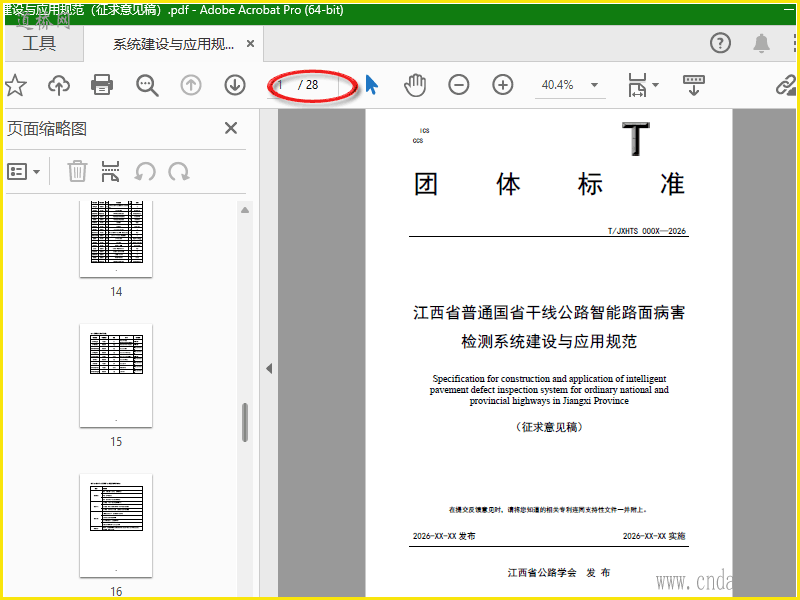Collapse the left pane with the triangle
800x600 pixels.
269,368
